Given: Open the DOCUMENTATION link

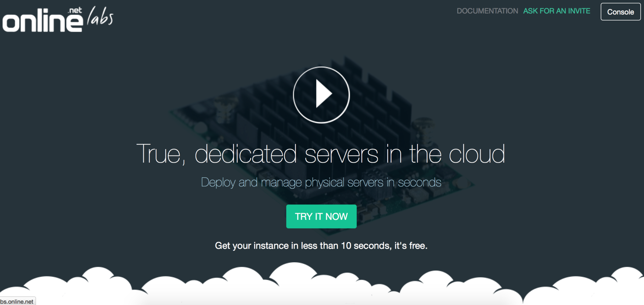Looking at the screenshot, I should tap(487, 11).
